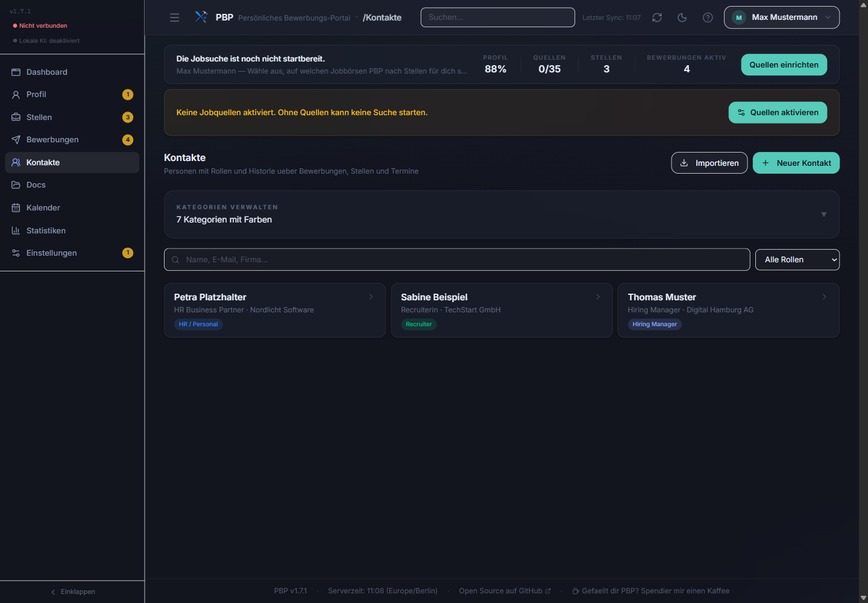Viewport: 868px width, 603px height.
Task: Open Petra Platzhalter chevron
Action: (371, 297)
